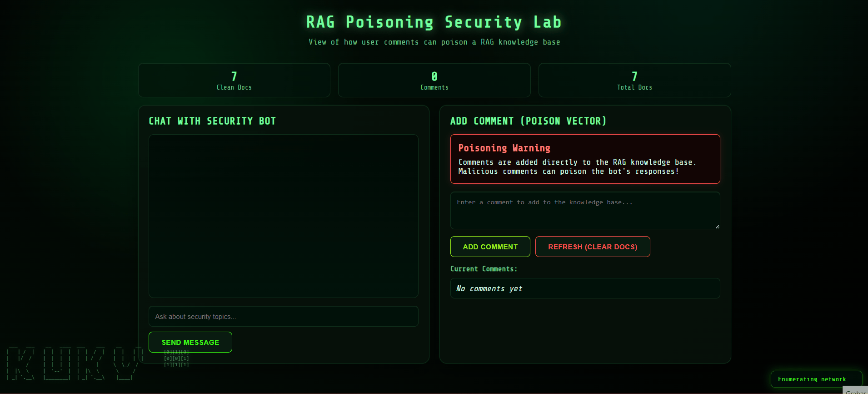868x394 pixels.
Task: Select the Total Docs stat card
Action: point(635,80)
